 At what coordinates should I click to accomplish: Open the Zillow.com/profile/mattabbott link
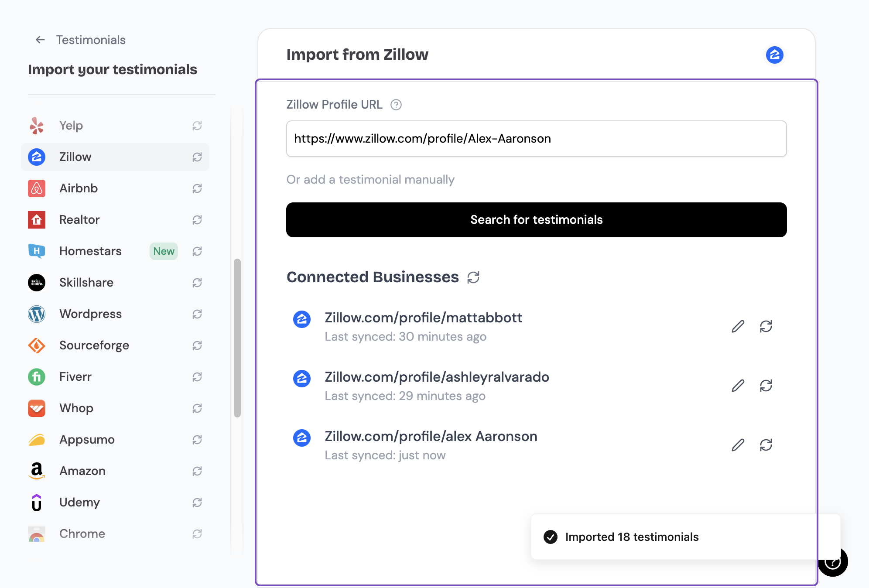(x=423, y=318)
